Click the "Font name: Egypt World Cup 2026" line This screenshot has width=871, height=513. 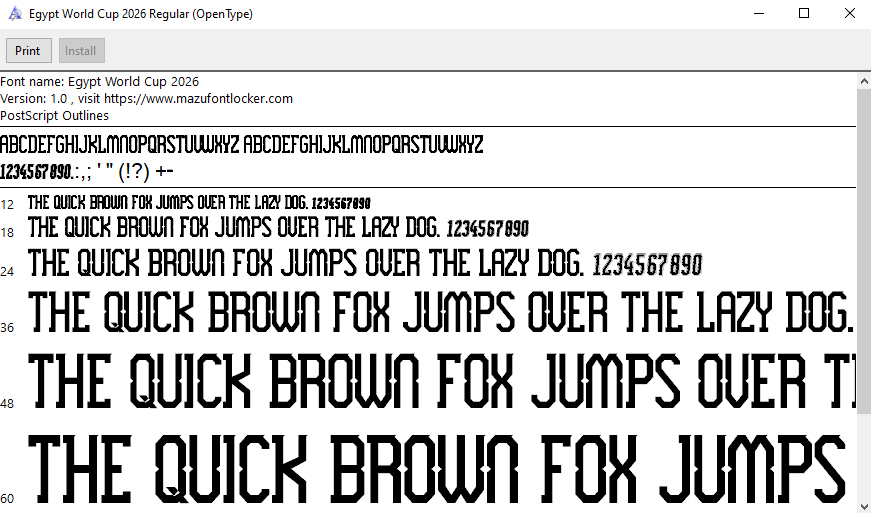coord(100,82)
